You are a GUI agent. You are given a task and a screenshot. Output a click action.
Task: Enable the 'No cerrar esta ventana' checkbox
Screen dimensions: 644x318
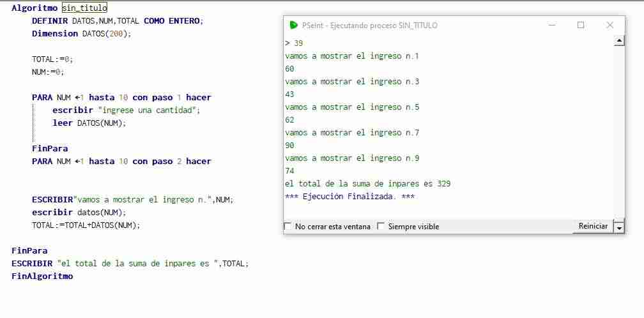click(288, 227)
